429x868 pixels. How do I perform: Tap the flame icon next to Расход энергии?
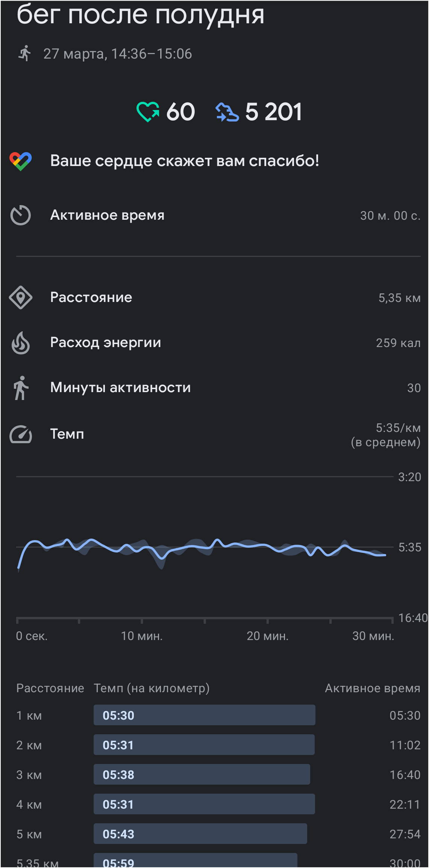click(x=21, y=343)
